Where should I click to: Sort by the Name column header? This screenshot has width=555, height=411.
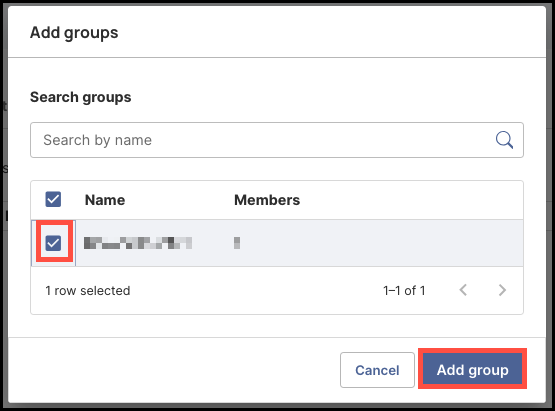tap(105, 200)
